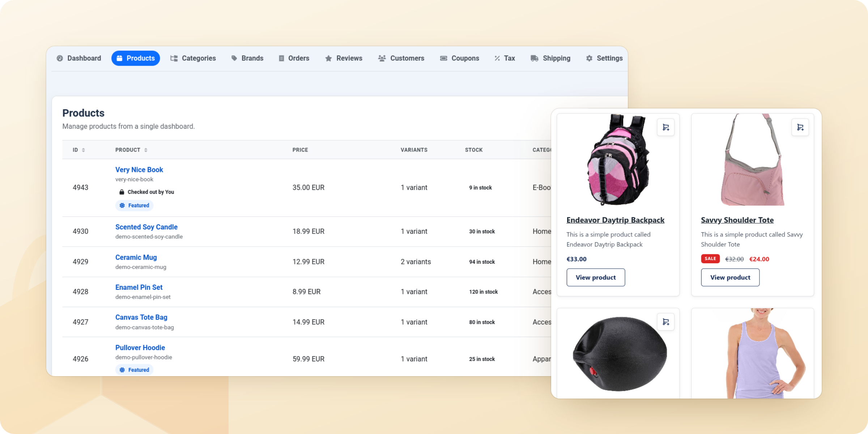Click the Price column header
Image resolution: width=868 pixels, height=434 pixels.
click(300, 150)
